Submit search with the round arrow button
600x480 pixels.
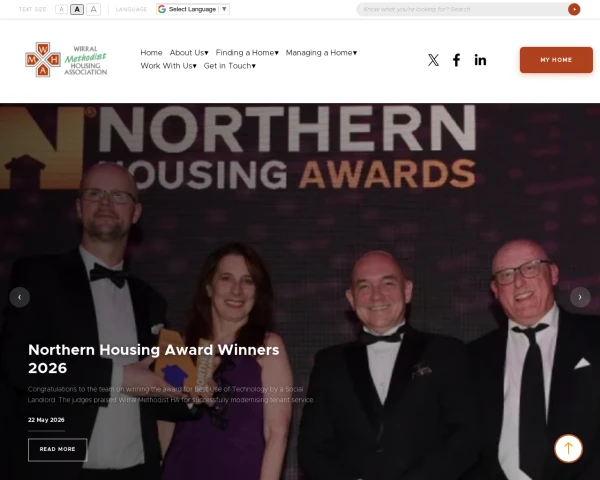coord(574,9)
